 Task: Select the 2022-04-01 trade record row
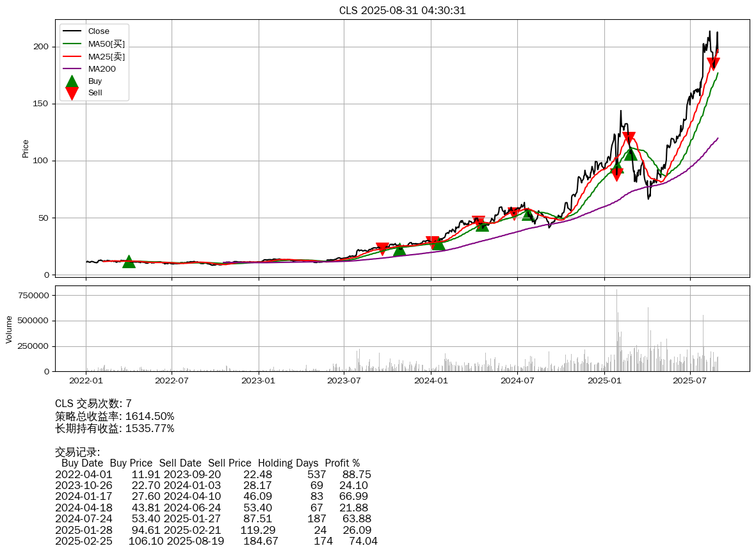tap(213, 474)
